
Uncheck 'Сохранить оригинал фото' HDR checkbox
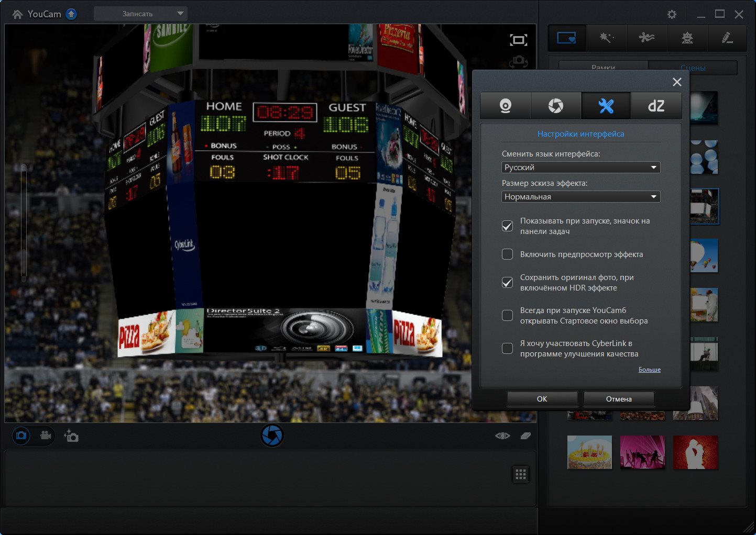[507, 283]
